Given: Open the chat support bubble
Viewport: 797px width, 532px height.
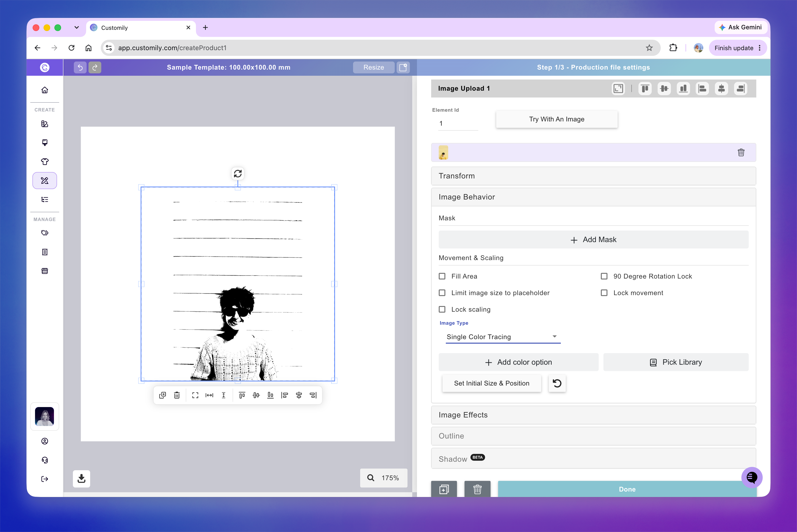Looking at the screenshot, I should (752, 477).
